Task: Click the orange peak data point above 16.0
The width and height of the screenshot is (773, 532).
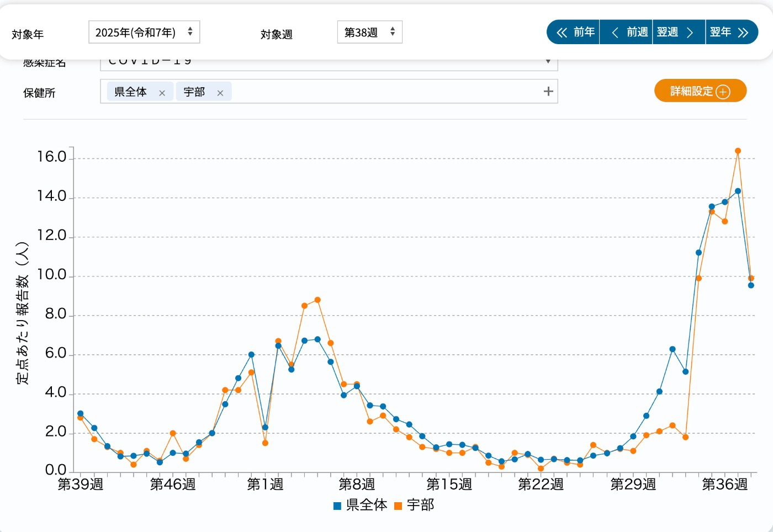Action: point(738,151)
